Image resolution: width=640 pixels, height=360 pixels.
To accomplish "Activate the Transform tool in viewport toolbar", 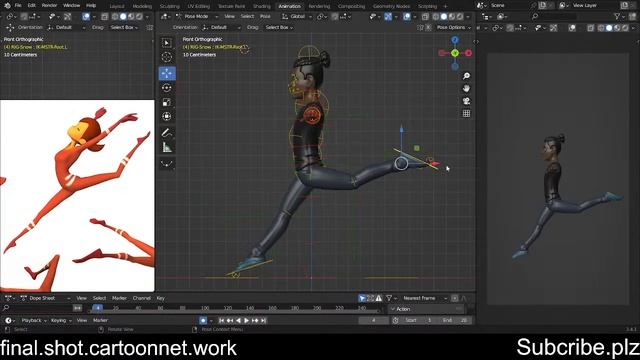I will 167,116.
